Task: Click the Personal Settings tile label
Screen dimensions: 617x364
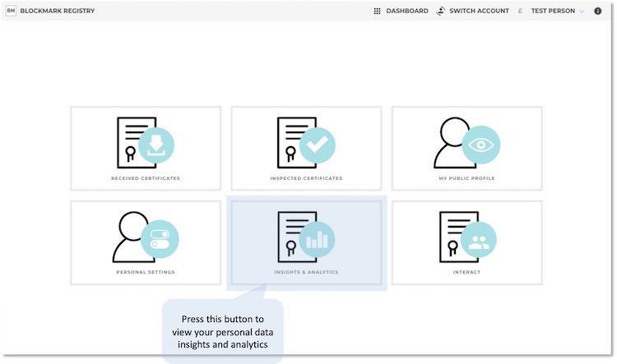Action: tap(146, 272)
